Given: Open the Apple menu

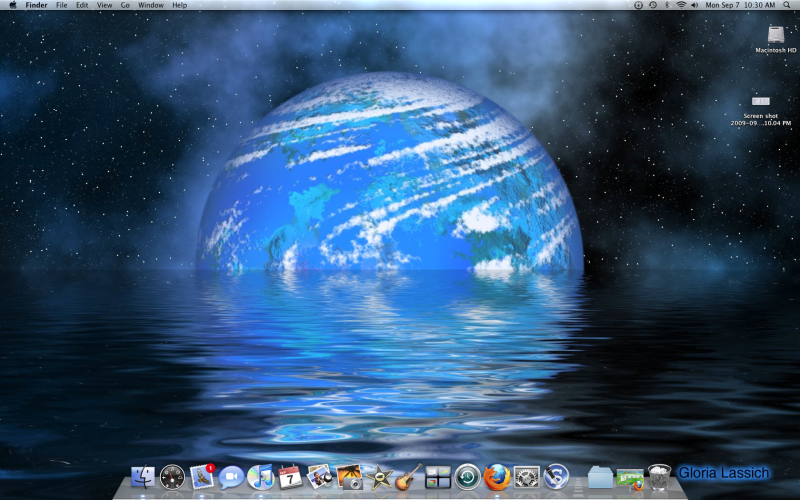Looking at the screenshot, I should (x=13, y=5).
